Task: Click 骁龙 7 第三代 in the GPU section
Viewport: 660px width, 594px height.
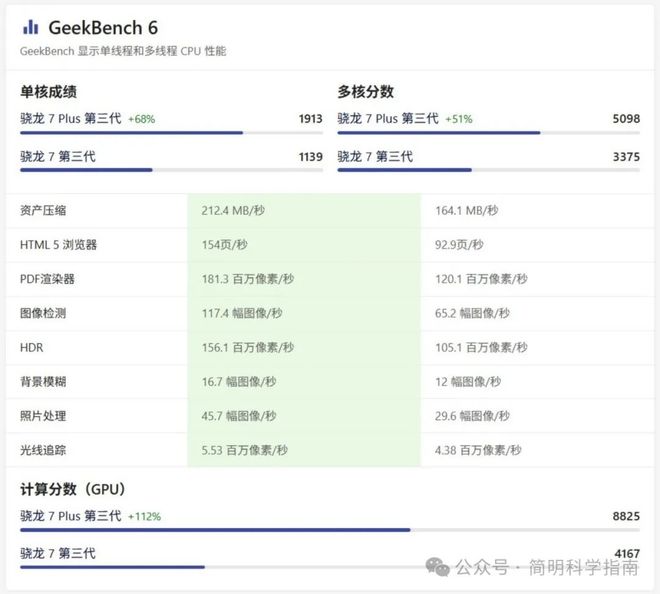Action: click(58, 553)
